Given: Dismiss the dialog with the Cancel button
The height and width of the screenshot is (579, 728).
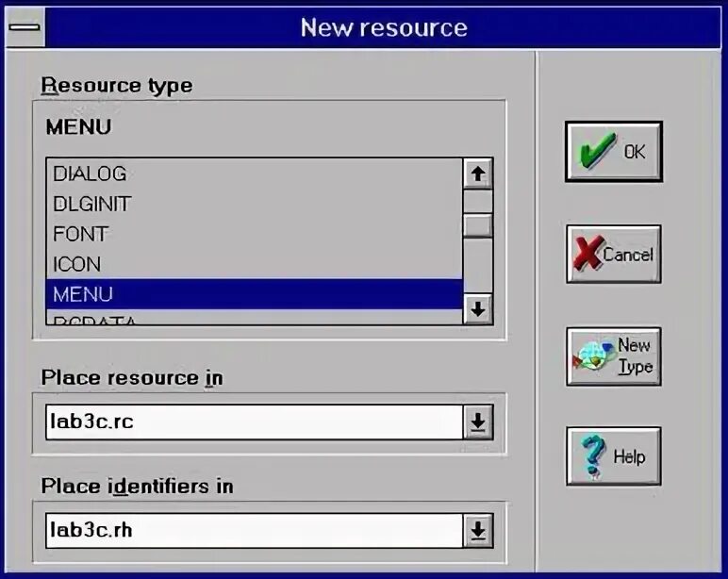Looking at the screenshot, I should (614, 254).
